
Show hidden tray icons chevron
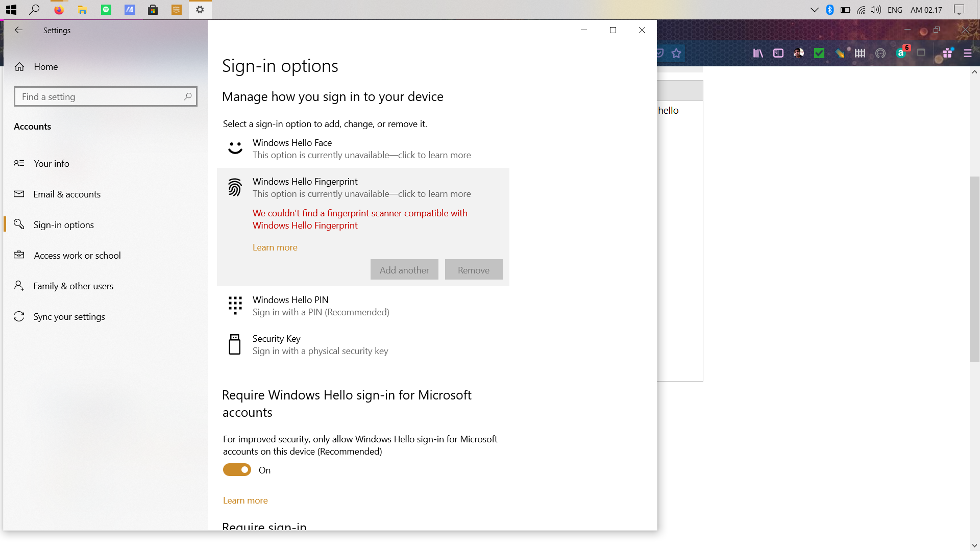point(814,10)
